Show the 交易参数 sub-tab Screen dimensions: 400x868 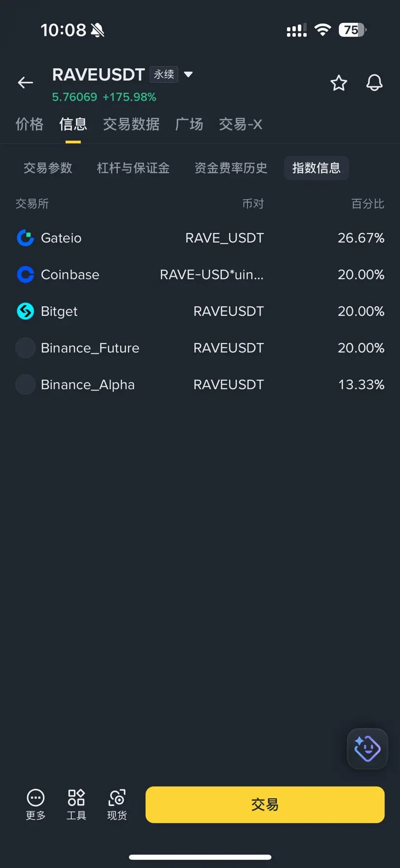pyautogui.click(x=48, y=168)
